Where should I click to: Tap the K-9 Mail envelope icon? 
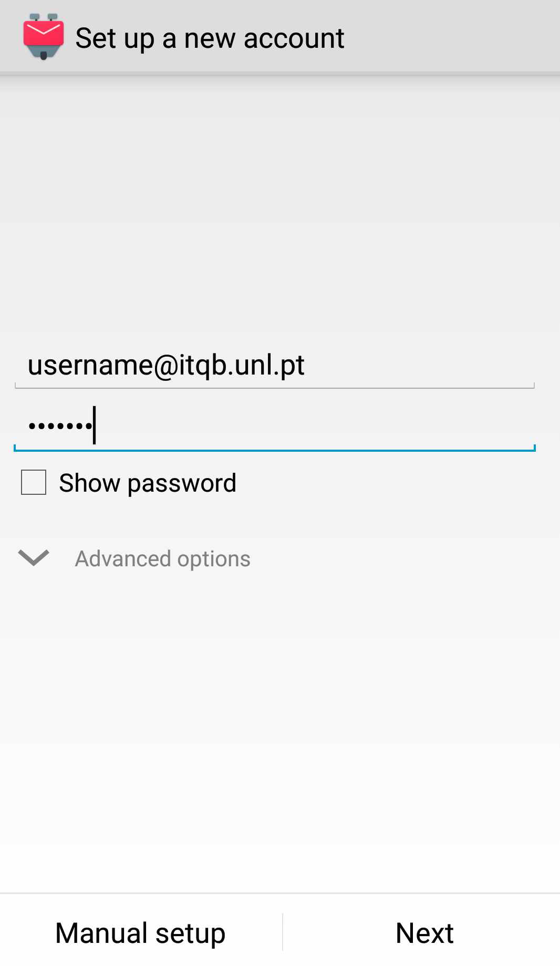coord(44,36)
